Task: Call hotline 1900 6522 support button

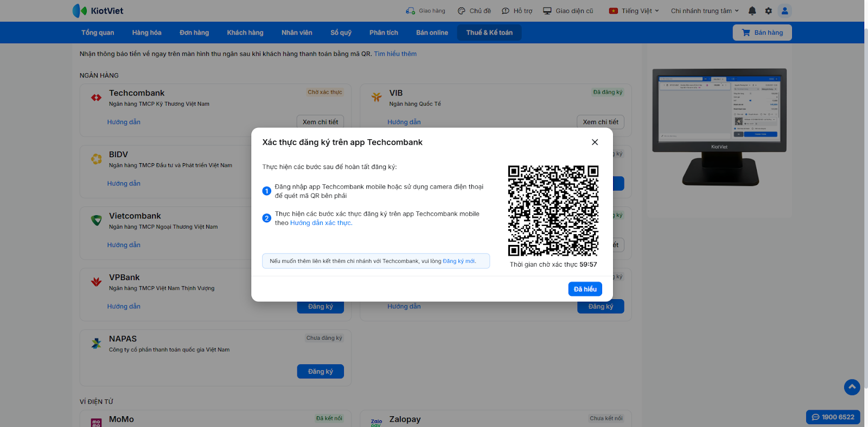Action: (x=833, y=417)
